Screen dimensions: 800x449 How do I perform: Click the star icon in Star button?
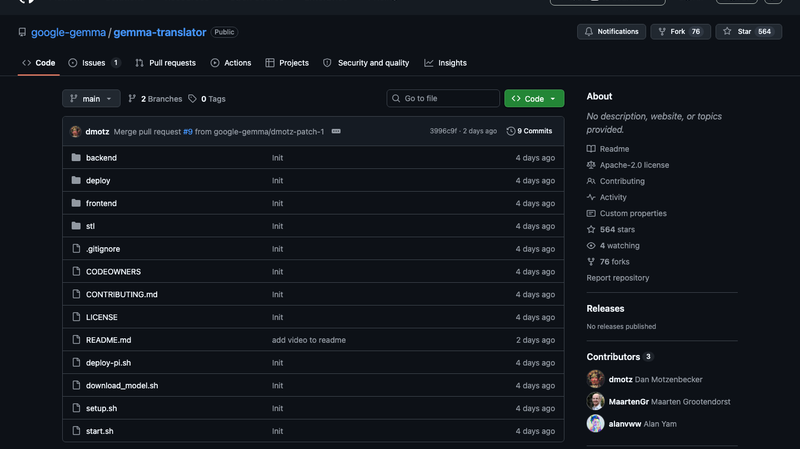(x=727, y=32)
